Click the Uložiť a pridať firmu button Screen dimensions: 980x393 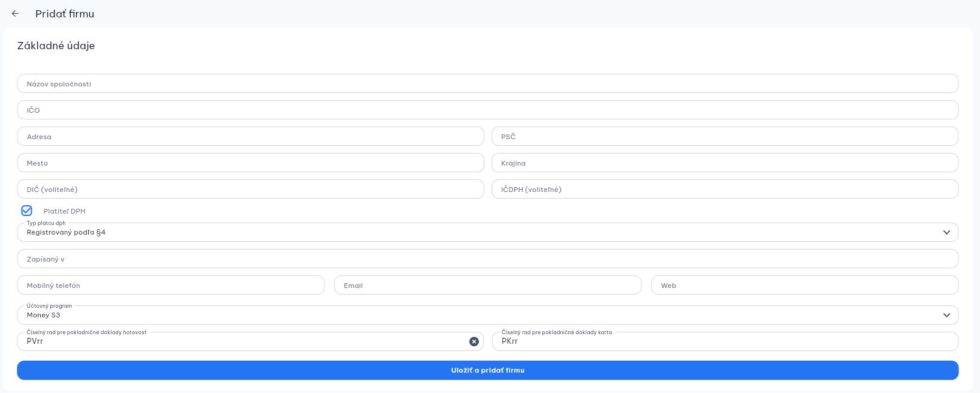(488, 370)
